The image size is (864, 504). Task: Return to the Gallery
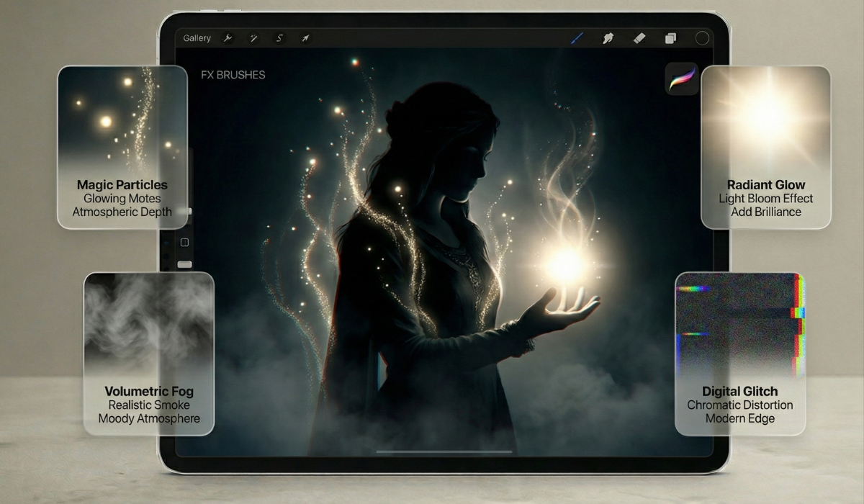[197, 38]
